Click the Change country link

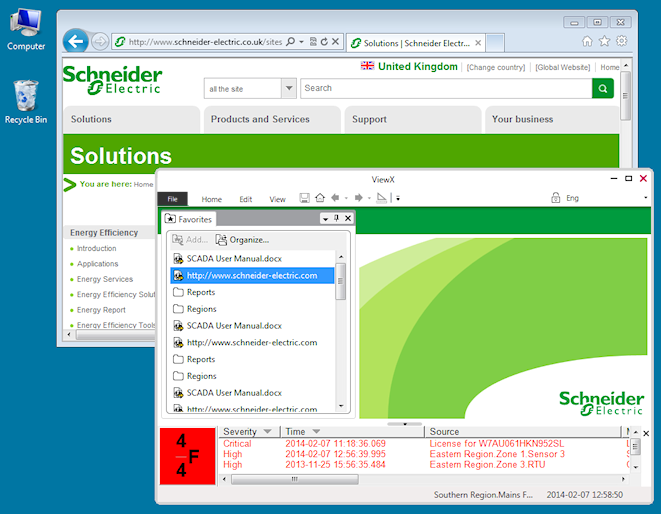[495, 67]
